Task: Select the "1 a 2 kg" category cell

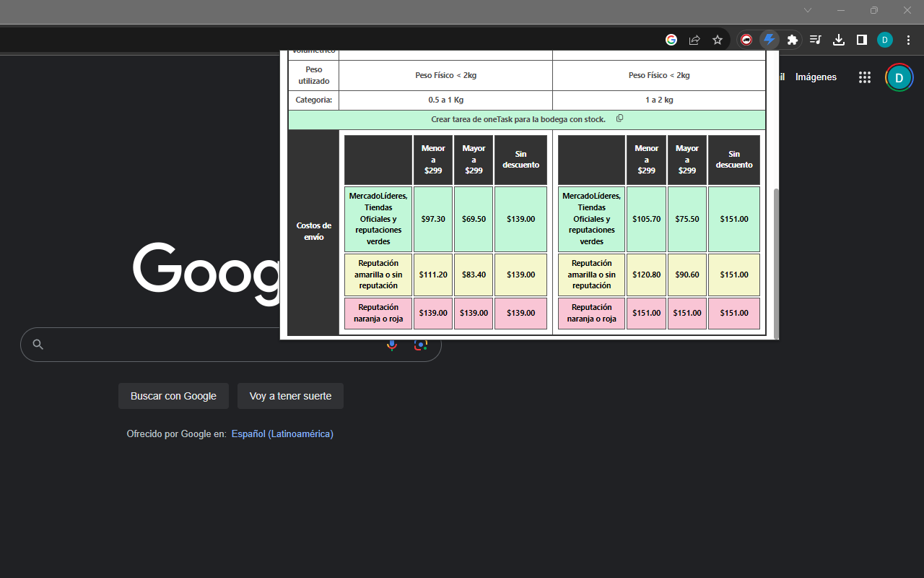Action: (659, 100)
